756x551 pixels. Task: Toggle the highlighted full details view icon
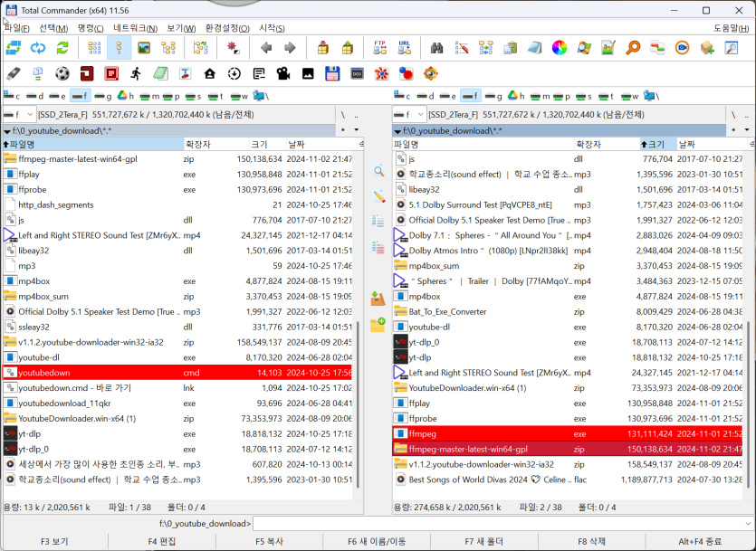[x=120, y=48]
